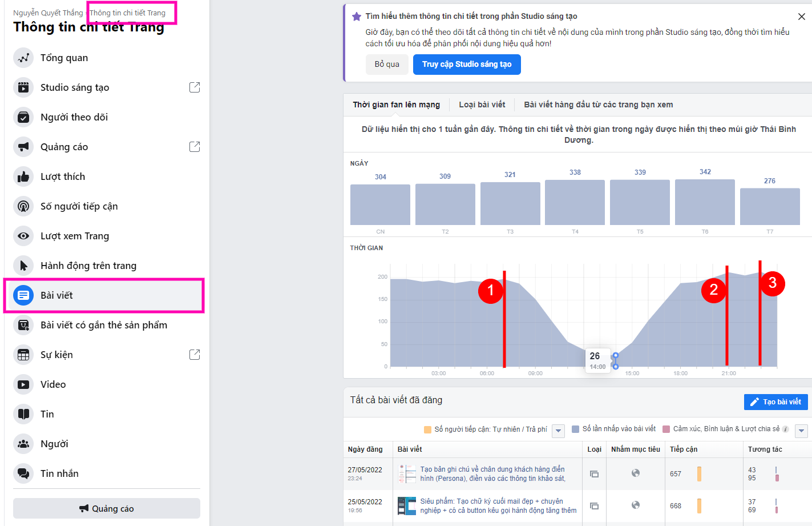Open Hành động trên trang cursor icon

coord(23,266)
